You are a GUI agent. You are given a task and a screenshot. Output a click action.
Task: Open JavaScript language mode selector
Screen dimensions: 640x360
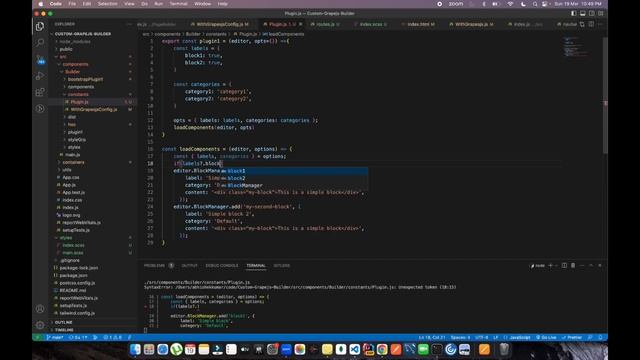520,338
